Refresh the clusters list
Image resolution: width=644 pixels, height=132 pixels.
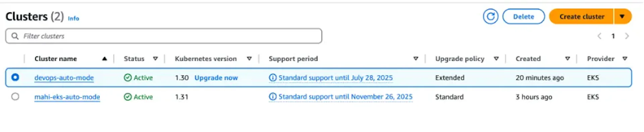pyautogui.click(x=490, y=16)
